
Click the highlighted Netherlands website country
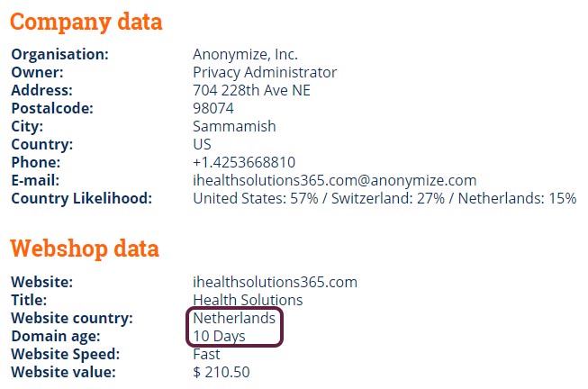(x=234, y=318)
